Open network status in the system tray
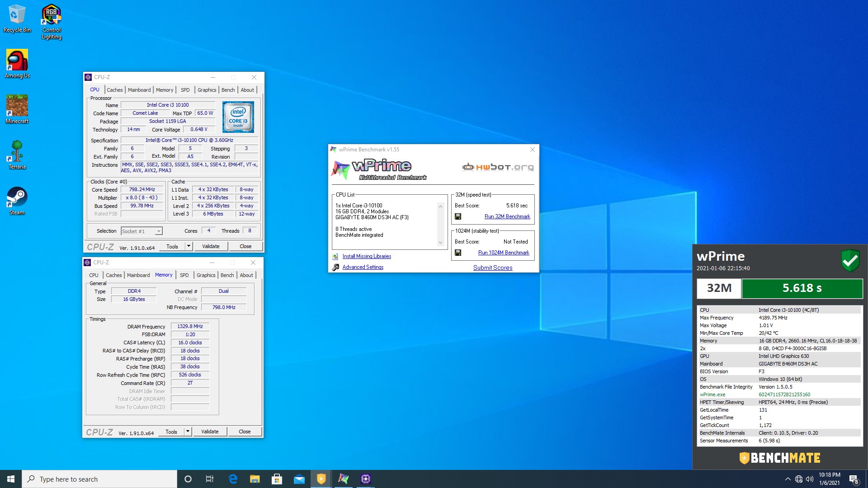Image resolution: width=868 pixels, height=488 pixels. 799,479
